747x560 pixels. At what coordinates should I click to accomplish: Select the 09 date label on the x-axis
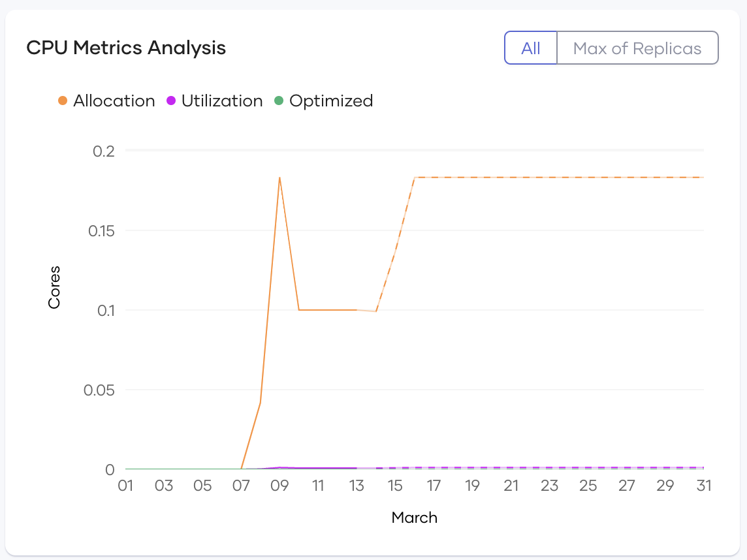pyautogui.click(x=279, y=486)
